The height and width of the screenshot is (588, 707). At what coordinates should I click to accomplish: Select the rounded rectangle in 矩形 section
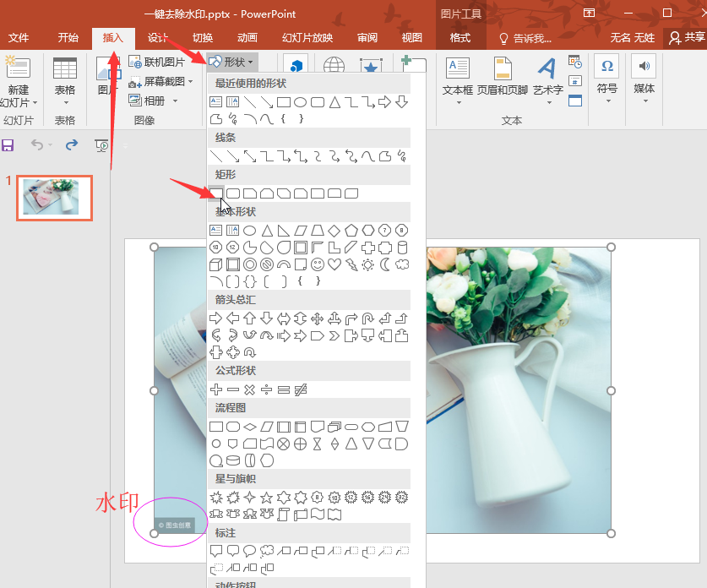click(233, 193)
